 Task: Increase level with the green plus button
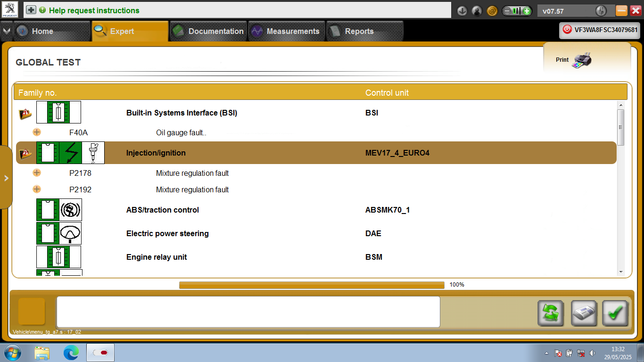527,10
